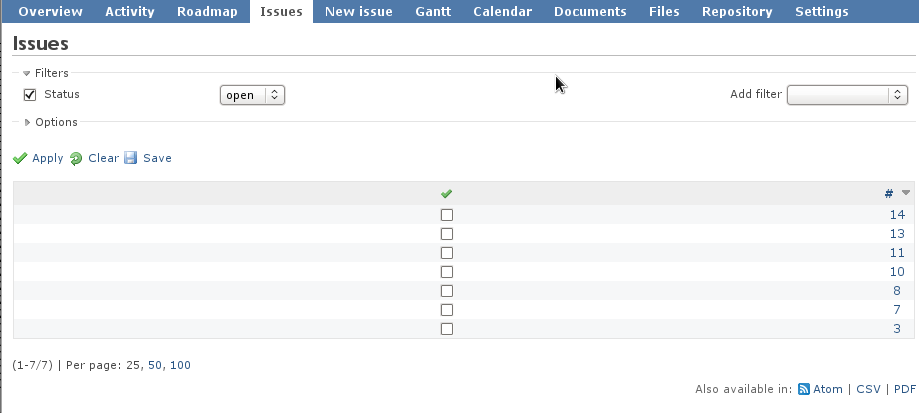The image size is (919, 413).
Task: Open issue number 3
Action: click(897, 329)
